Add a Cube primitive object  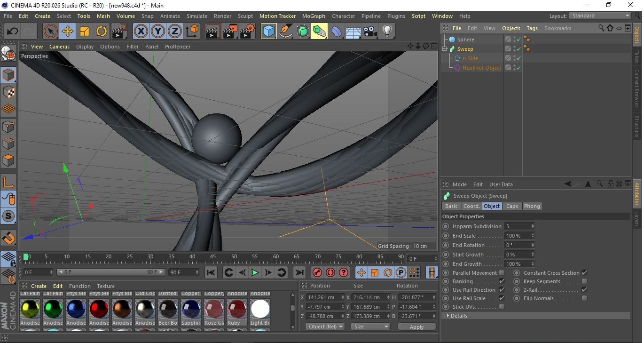(x=268, y=32)
